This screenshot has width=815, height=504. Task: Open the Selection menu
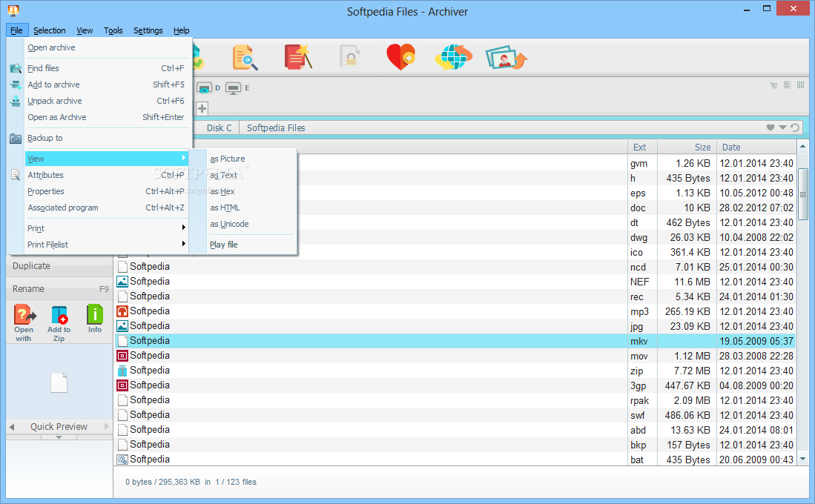[x=50, y=30]
